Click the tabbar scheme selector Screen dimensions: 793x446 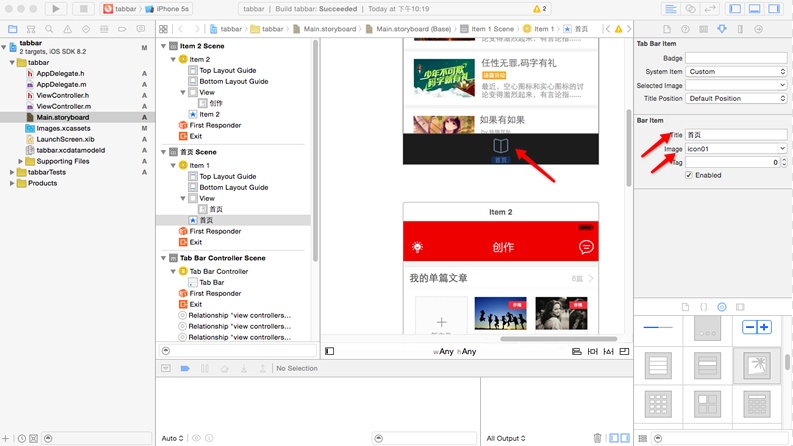120,9
